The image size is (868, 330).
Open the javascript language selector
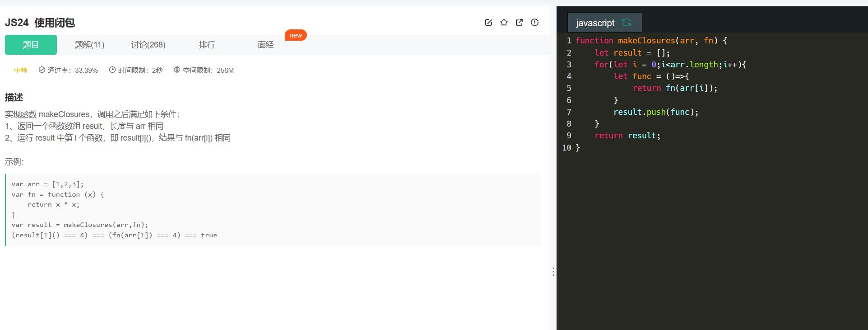pyautogui.click(x=595, y=23)
